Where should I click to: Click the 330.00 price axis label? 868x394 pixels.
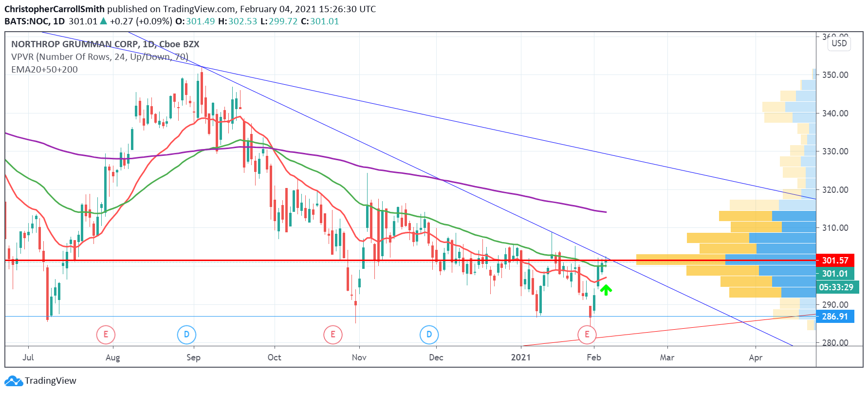(x=835, y=151)
